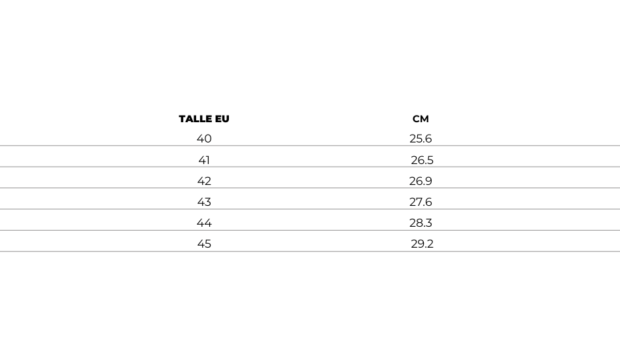The width and height of the screenshot is (620, 364).
Task: Select EU size 41 cell
Action: click(204, 160)
